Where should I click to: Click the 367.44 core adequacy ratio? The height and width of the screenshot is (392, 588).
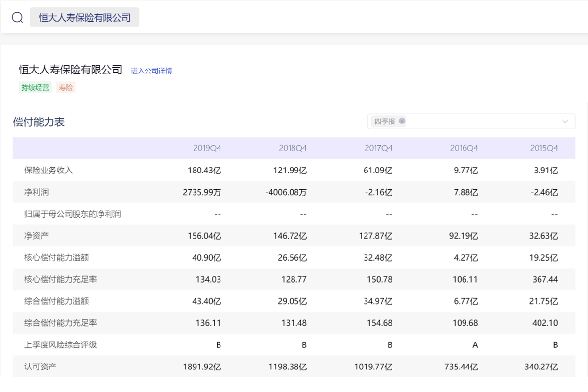[x=545, y=279]
